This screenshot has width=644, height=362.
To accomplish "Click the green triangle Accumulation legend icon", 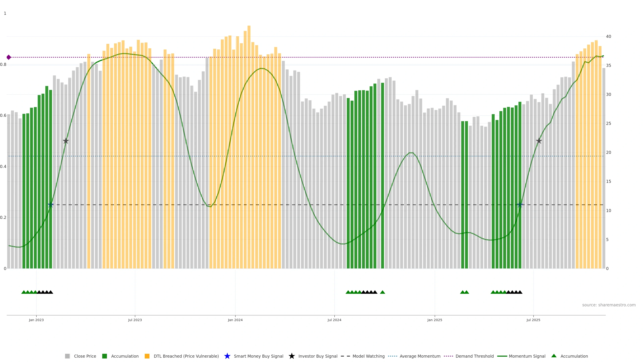I will click(554, 356).
